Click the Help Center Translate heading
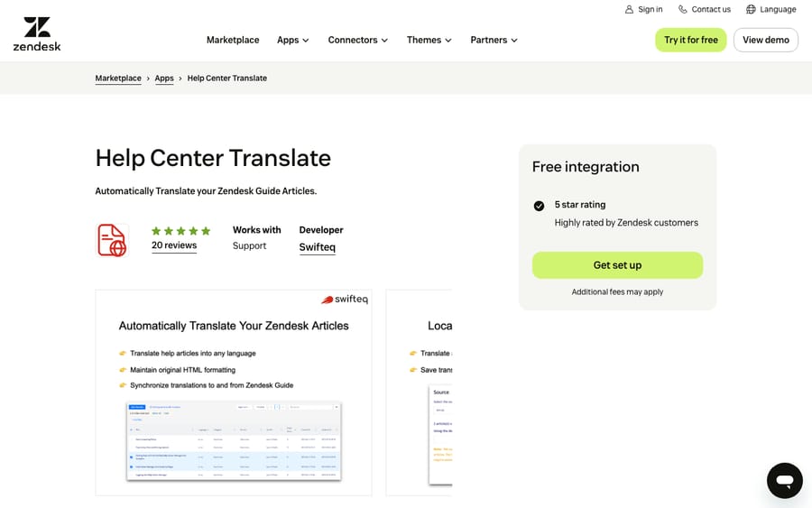The width and height of the screenshot is (812, 508). [x=213, y=158]
